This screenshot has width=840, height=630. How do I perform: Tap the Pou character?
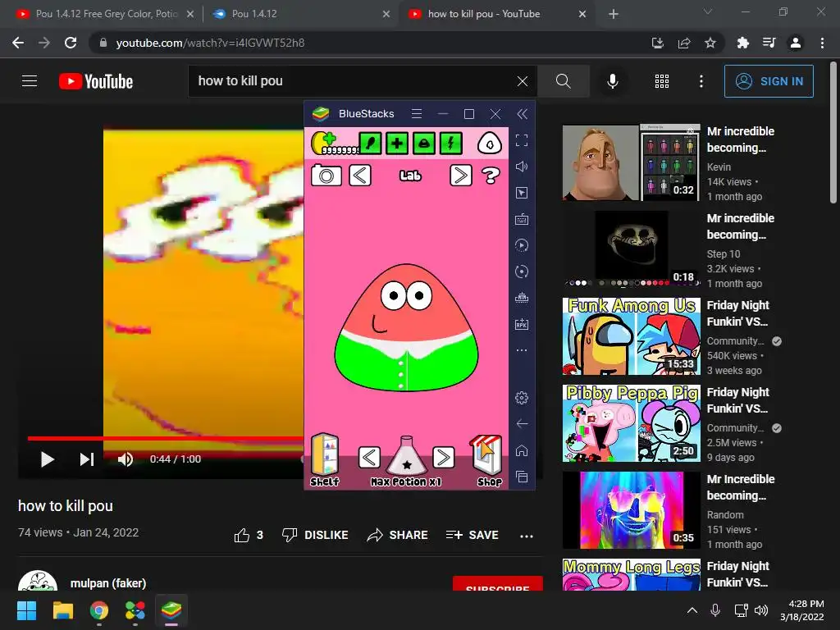pyautogui.click(x=407, y=327)
